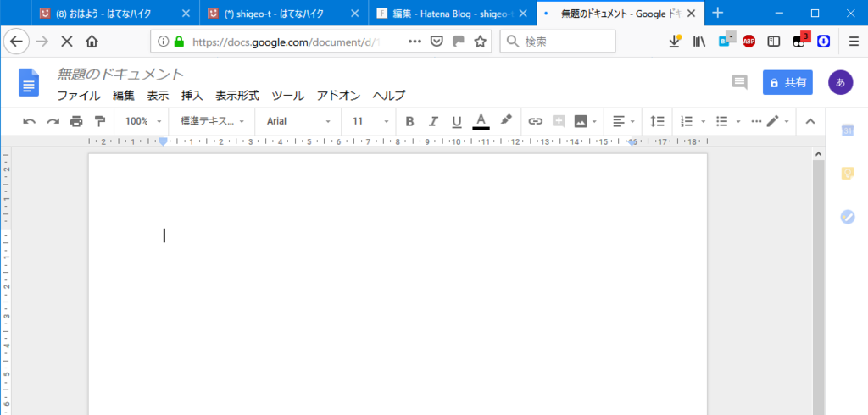Open the Firefox hamburger menu

tap(854, 41)
